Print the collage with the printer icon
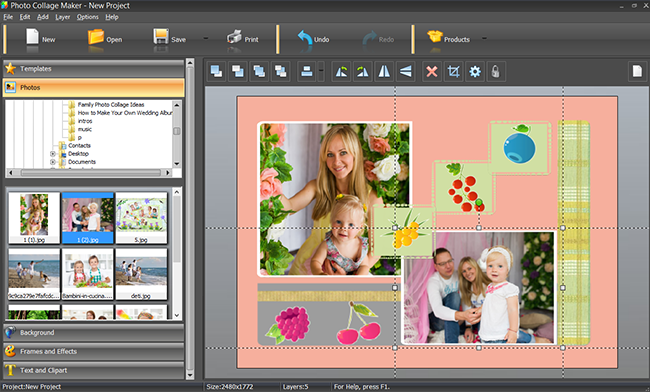The height and width of the screenshot is (392, 650). coord(243,39)
